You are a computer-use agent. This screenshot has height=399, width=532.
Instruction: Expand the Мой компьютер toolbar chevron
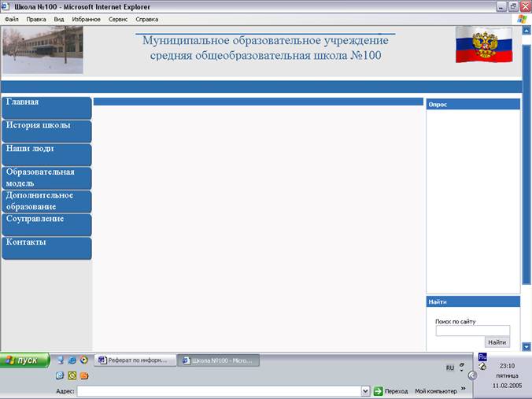463,389
